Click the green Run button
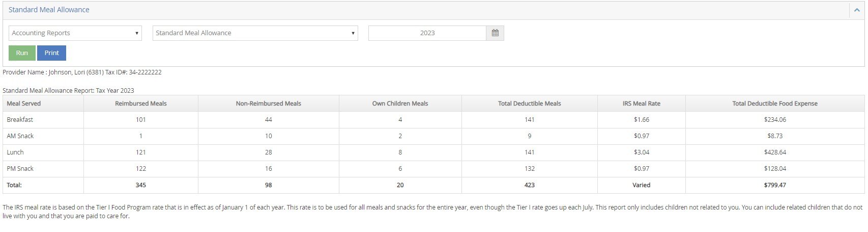 pos(22,53)
